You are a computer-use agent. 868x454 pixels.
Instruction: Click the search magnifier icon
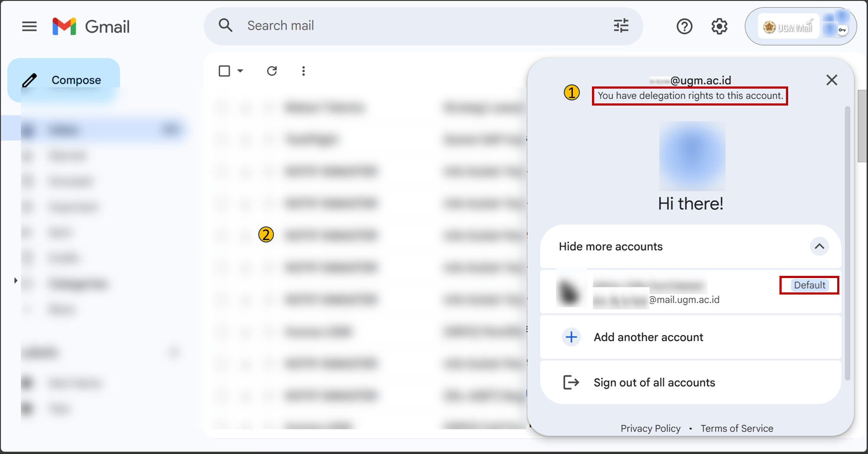pos(226,26)
